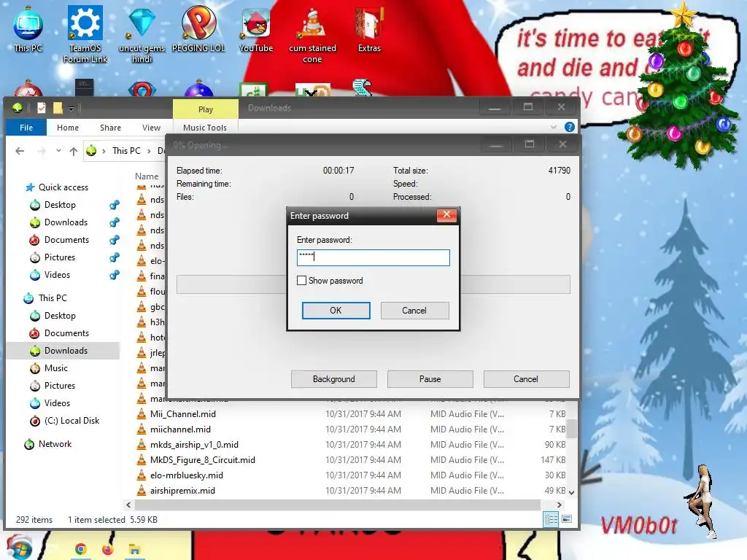Click pin icon next to Quick access Downloads
Image resolution: width=747 pixels, height=560 pixels.
(x=115, y=222)
